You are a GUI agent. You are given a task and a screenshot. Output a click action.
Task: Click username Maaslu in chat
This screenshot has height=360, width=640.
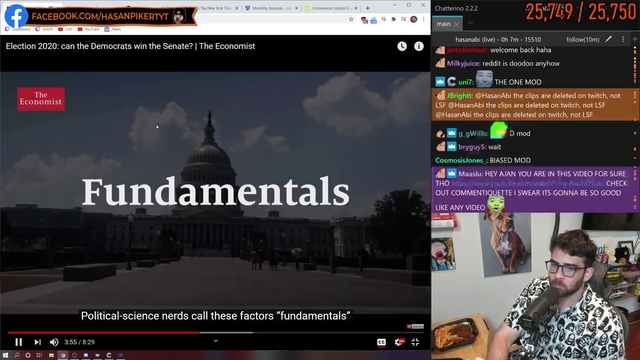pos(471,174)
